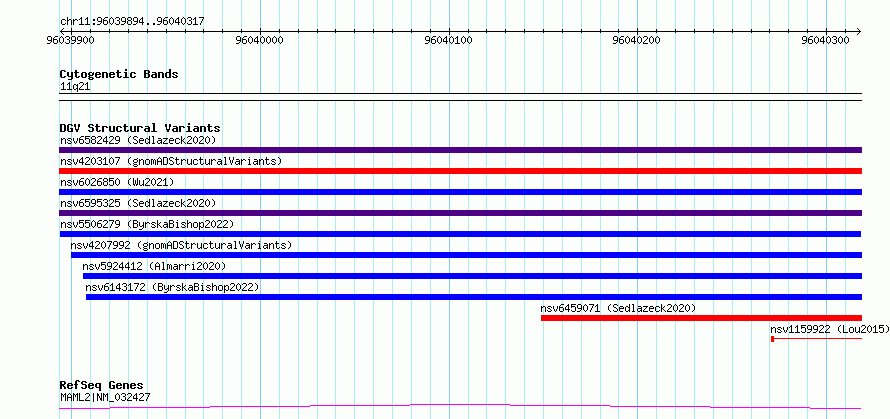Click the MAML2|NM_032427 gene label
This screenshot has width=890, height=419.
click(x=105, y=397)
